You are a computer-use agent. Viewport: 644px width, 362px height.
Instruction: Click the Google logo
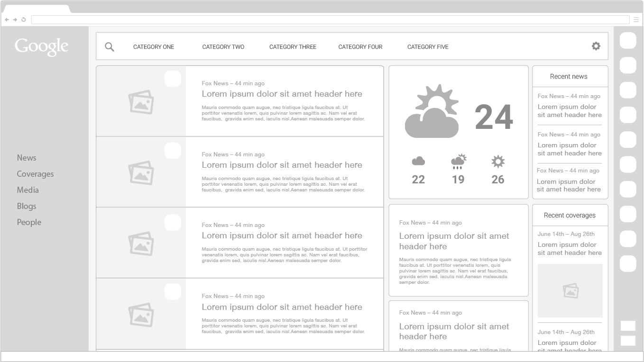(x=42, y=46)
